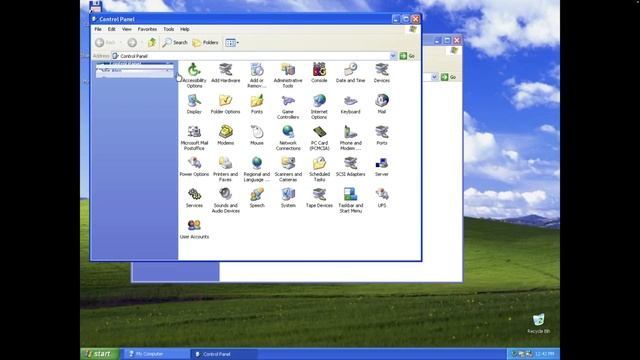Click the Start button
The height and width of the screenshot is (360, 640).
click(x=100, y=354)
